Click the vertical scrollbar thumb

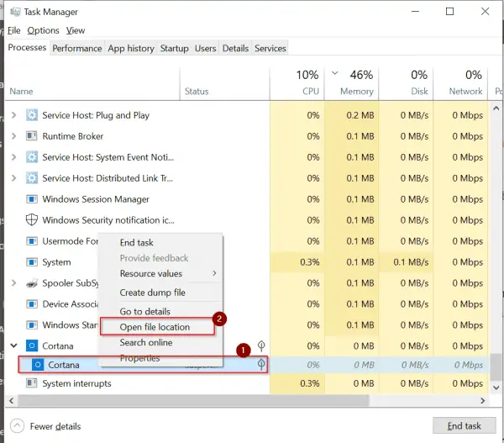pyautogui.click(x=496, y=367)
